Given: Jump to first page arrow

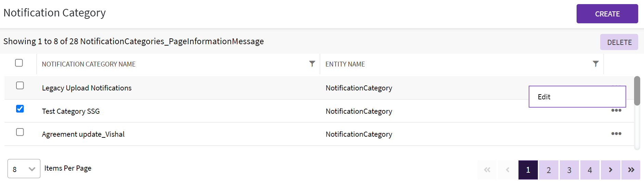Looking at the screenshot, I should click(x=487, y=170).
